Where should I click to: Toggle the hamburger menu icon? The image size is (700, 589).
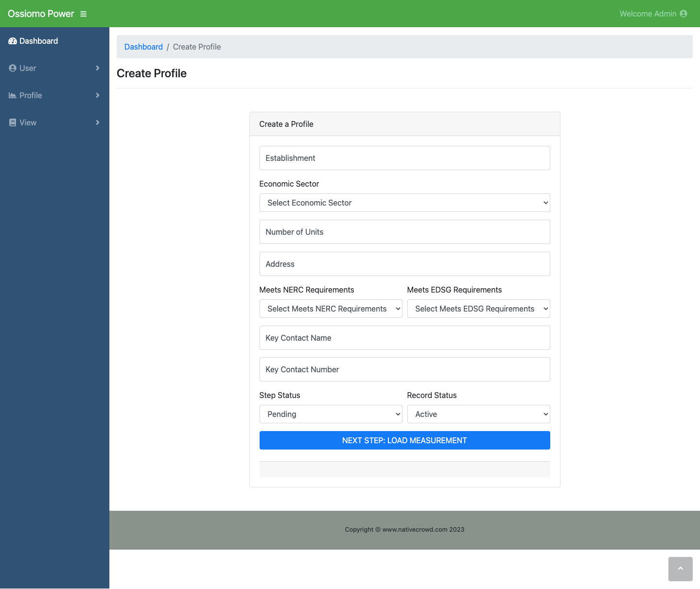(84, 14)
